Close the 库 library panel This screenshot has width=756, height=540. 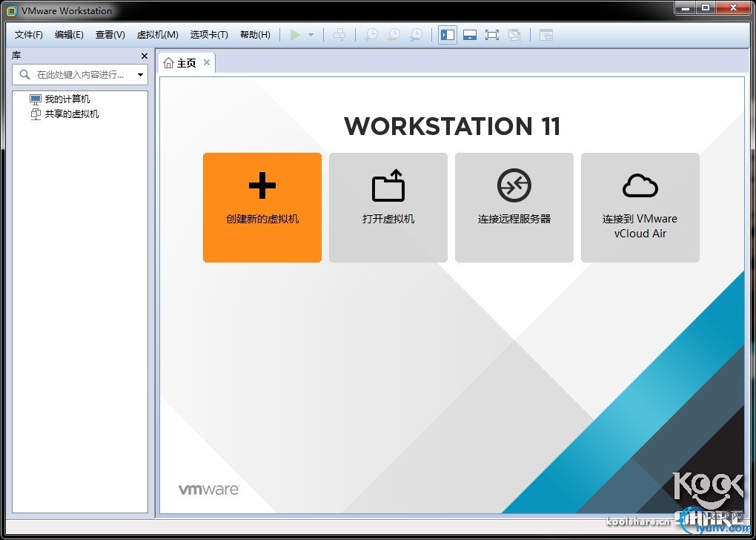point(145,56)
